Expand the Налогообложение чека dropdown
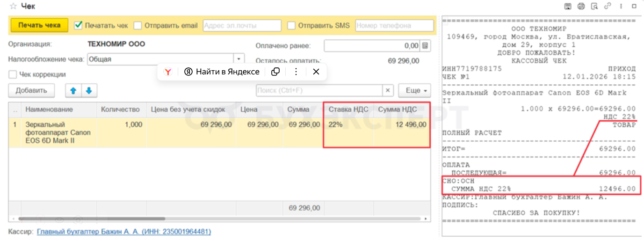 click(239, 59)
